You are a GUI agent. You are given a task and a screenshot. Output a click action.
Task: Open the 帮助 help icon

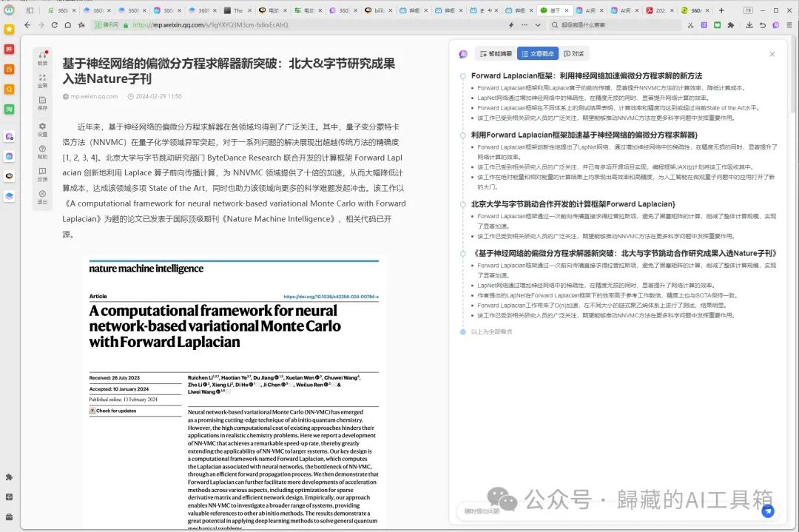(43, 152)
